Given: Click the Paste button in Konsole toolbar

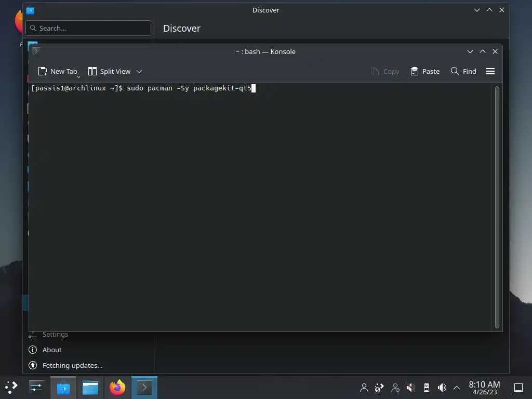Looking at the screenshot, I should [x=425, y=71].
